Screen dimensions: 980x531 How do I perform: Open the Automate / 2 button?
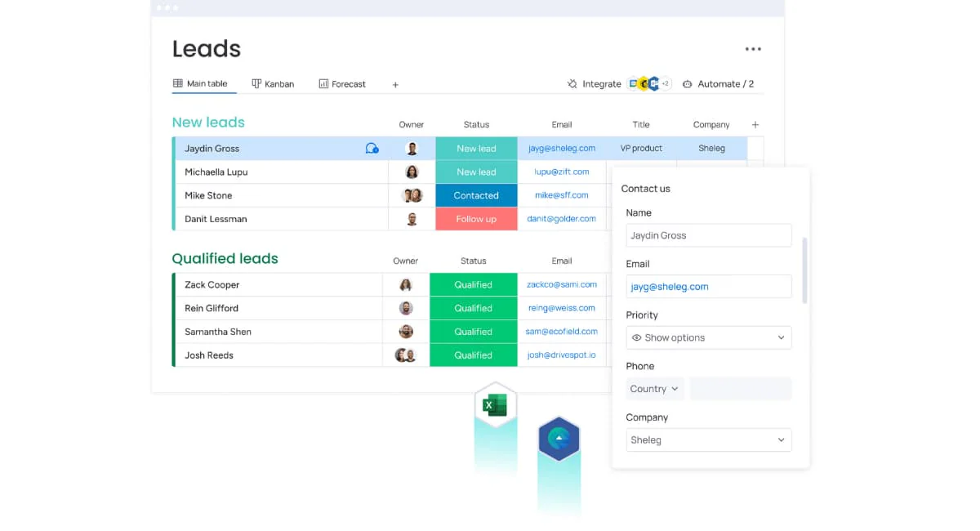pyautogui.click(x=718, y=84)
